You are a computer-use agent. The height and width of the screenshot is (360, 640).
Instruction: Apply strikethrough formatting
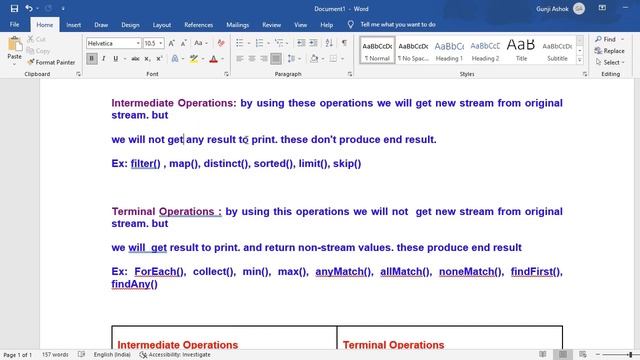coord(135,59)
